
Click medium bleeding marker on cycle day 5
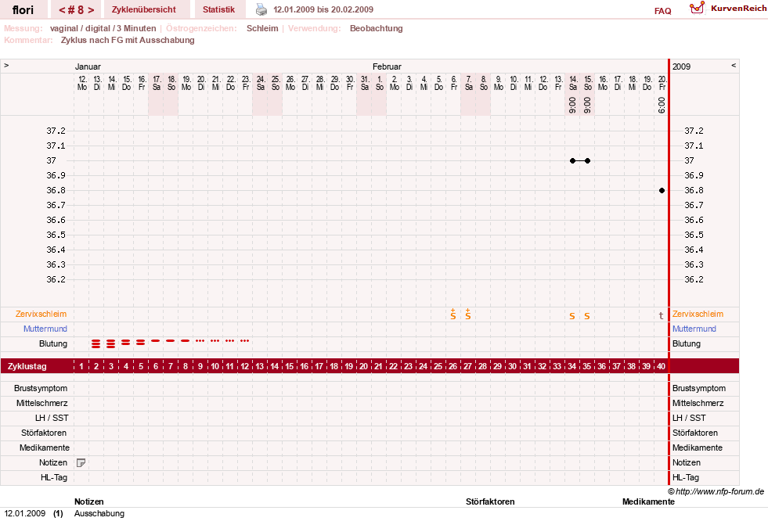point(141,343)
